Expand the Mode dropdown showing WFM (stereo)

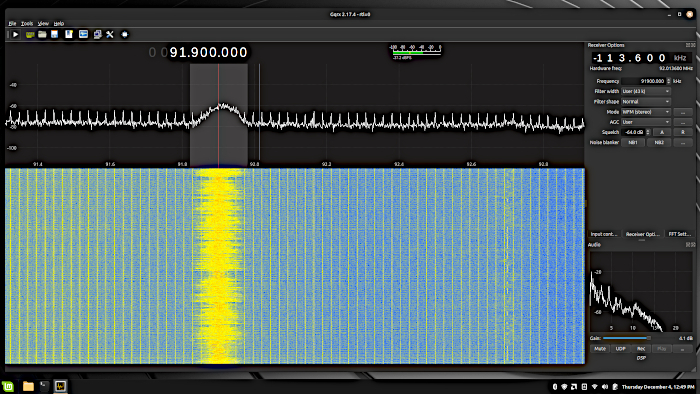[646, 112]
